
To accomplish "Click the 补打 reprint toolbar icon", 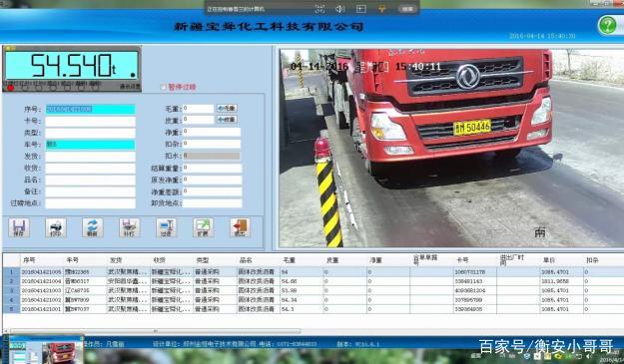I will click(x=130, y=228).
